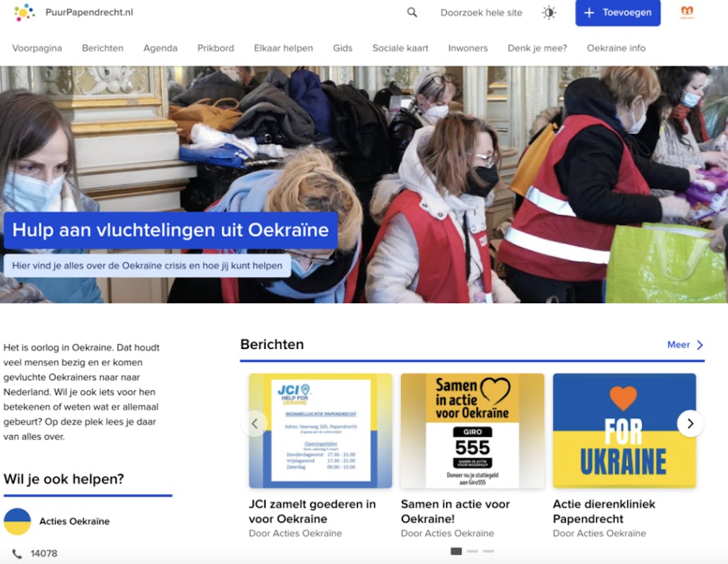Go to the Prikbord tab
The image size is (728, 564).
(216, 48)
